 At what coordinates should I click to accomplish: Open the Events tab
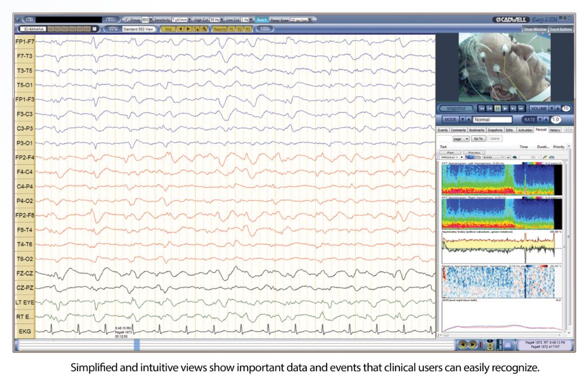click(x=443, y=130)
